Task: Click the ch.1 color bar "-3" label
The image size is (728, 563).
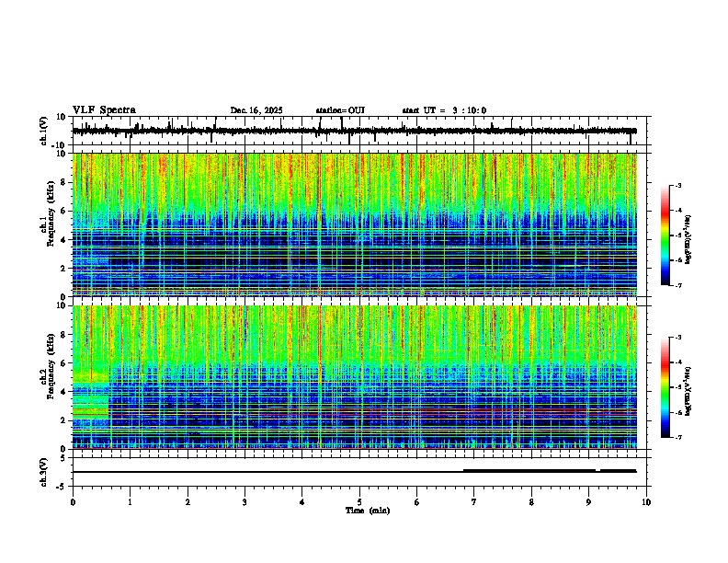Action: [x=677, y=186]
